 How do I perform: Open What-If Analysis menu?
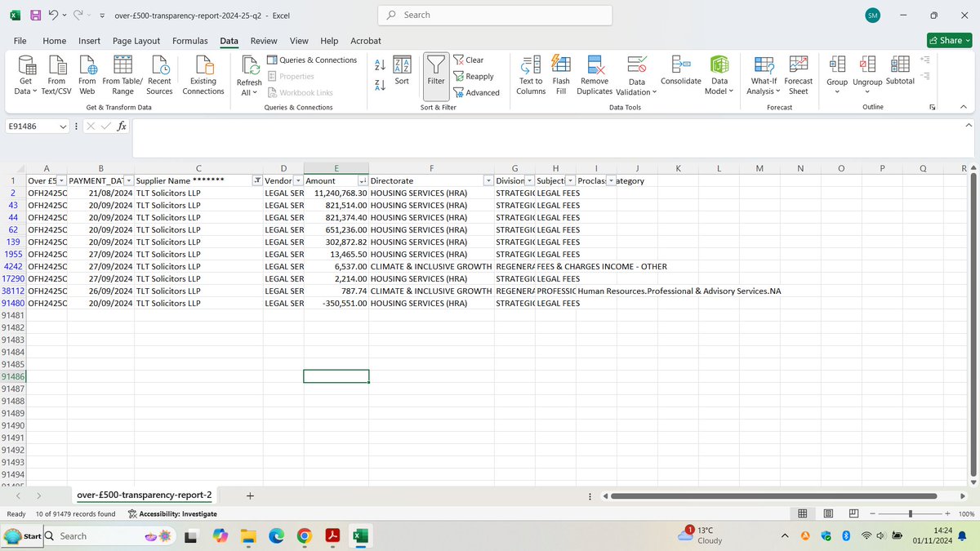click(764, 76)
